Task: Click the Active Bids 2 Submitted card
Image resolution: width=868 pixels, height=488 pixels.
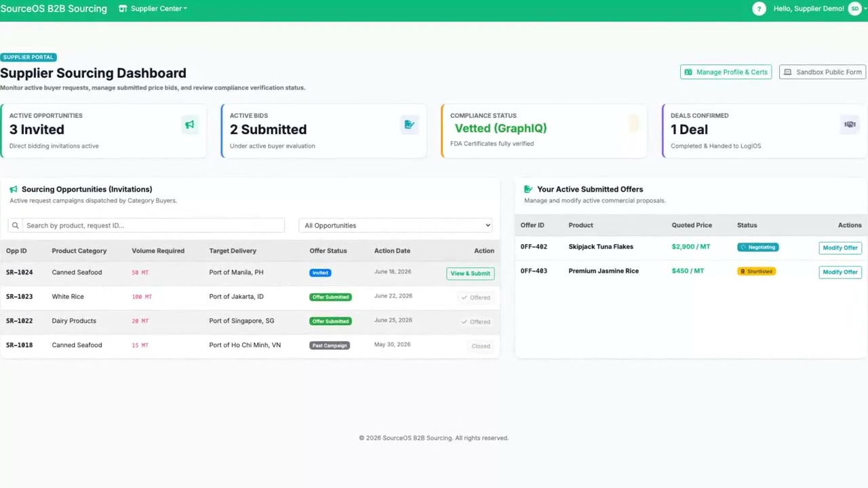Action: (324, 131)
